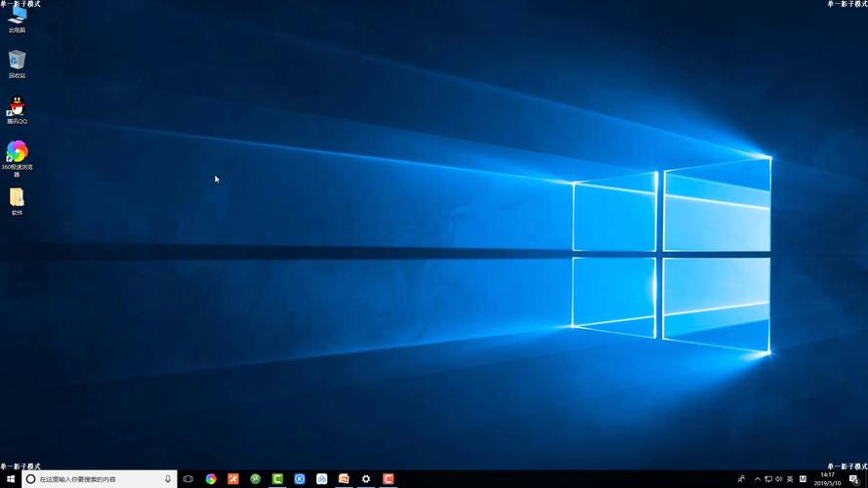Activate the microphone voice search icon
This screenshot has height=488, width=868.
click(168, 479)
